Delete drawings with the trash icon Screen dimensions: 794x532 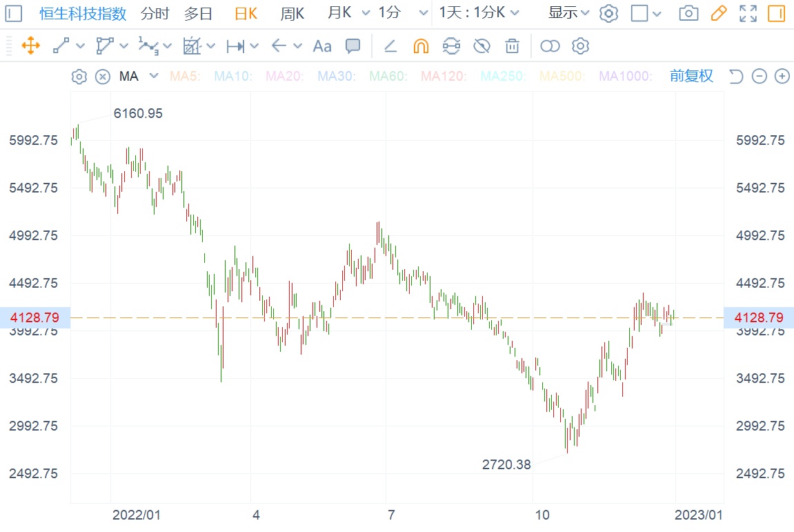pos(512,46)
